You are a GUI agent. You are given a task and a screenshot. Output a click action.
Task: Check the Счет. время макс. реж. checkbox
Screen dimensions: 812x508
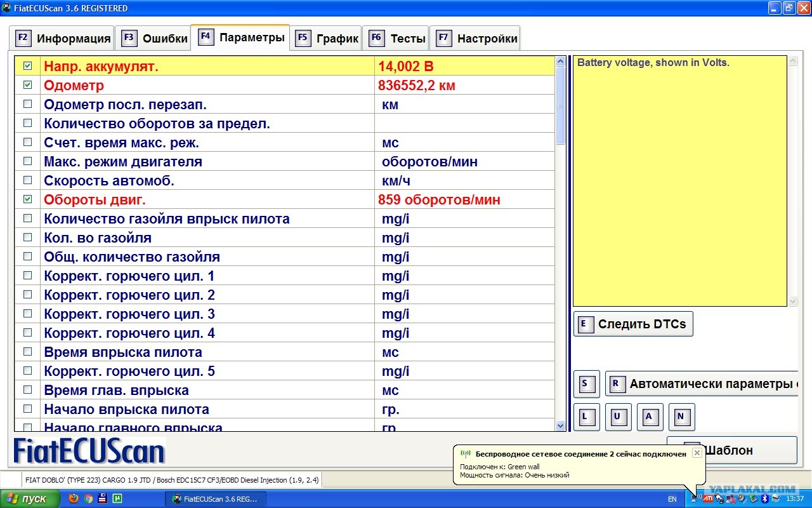(x=27, y=142)
